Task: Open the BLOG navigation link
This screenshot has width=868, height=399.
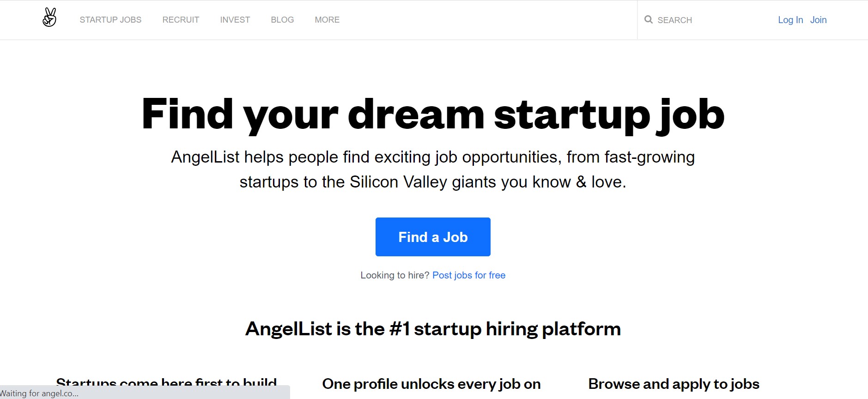Action: pyautogui.click(x=282, y=20)
